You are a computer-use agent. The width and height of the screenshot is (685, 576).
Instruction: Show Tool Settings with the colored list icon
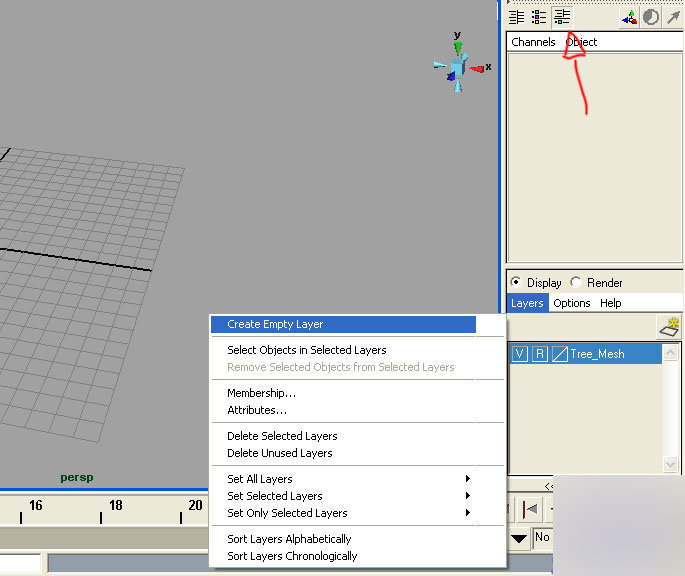tap(539, 17)
